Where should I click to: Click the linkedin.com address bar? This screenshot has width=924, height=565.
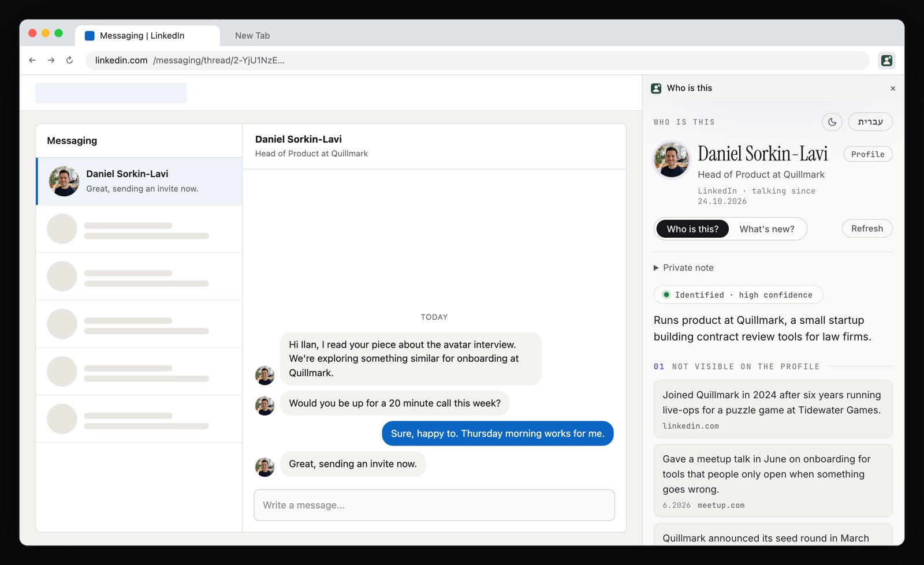click(x=477, y=60)
